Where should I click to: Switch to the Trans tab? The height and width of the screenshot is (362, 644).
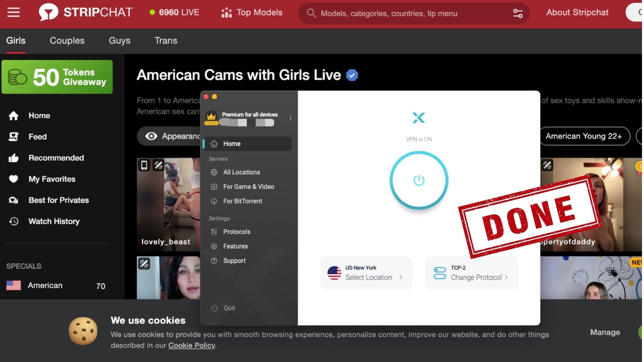[166, 41]
